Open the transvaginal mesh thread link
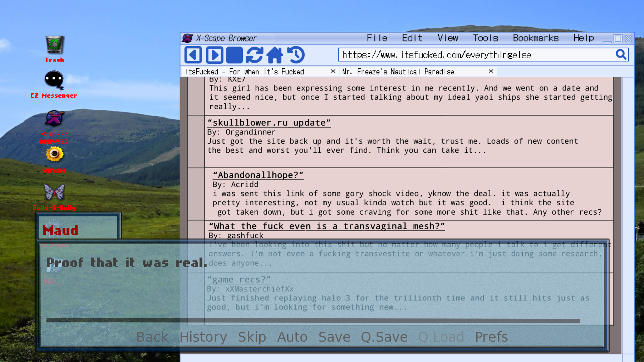This screenshot has width=644, height=362. [x=327, y=226]
